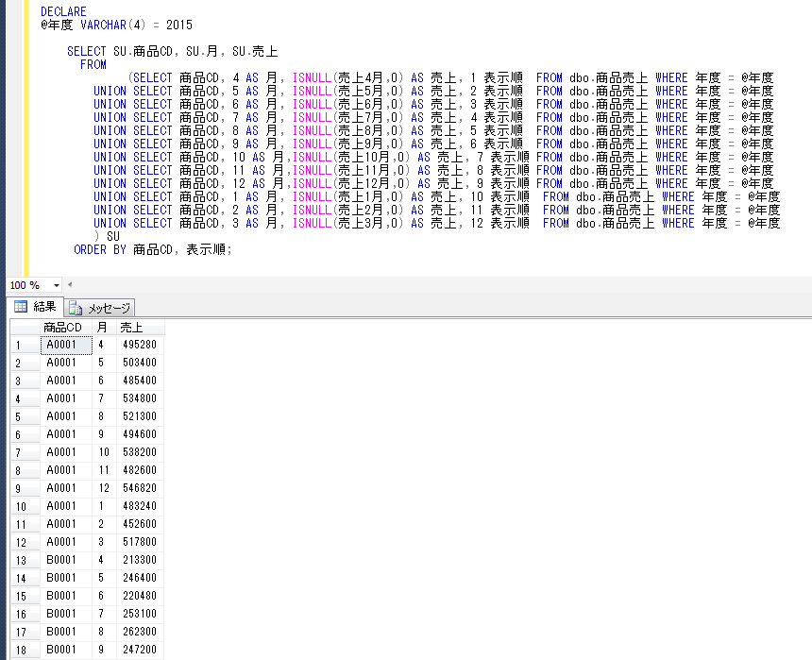Click the value 482600
This screenshot has height=660, width=812.
click(x=140, y=470)
